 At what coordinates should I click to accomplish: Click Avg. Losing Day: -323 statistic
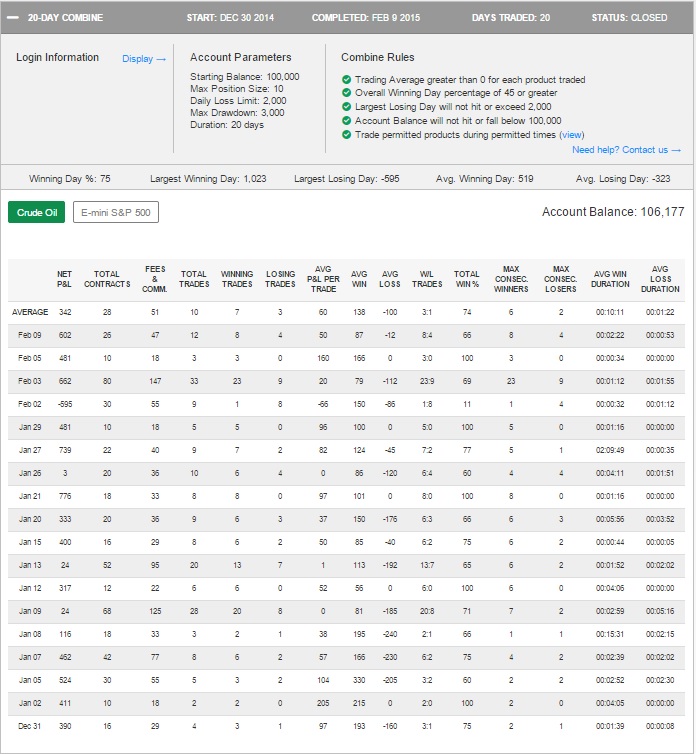[623, 179]
